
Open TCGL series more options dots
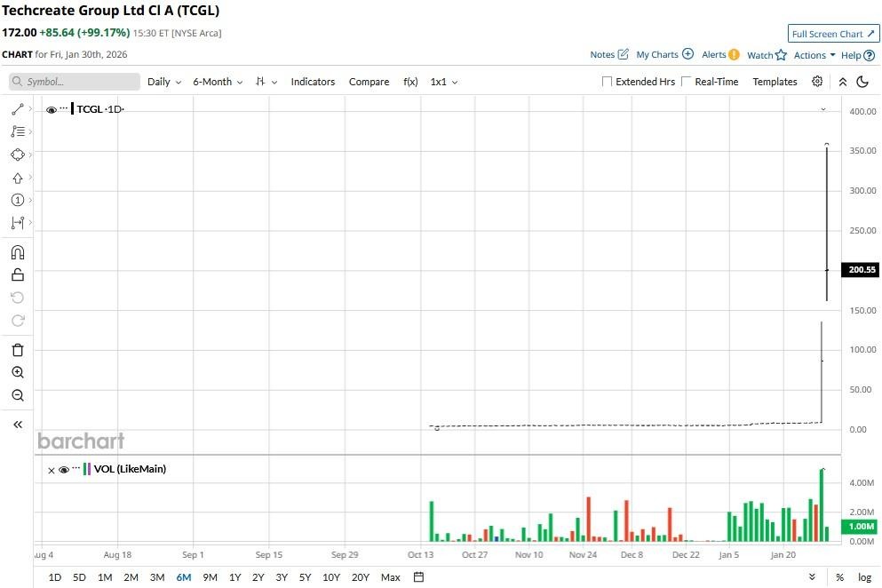click(x=64, y=107)
